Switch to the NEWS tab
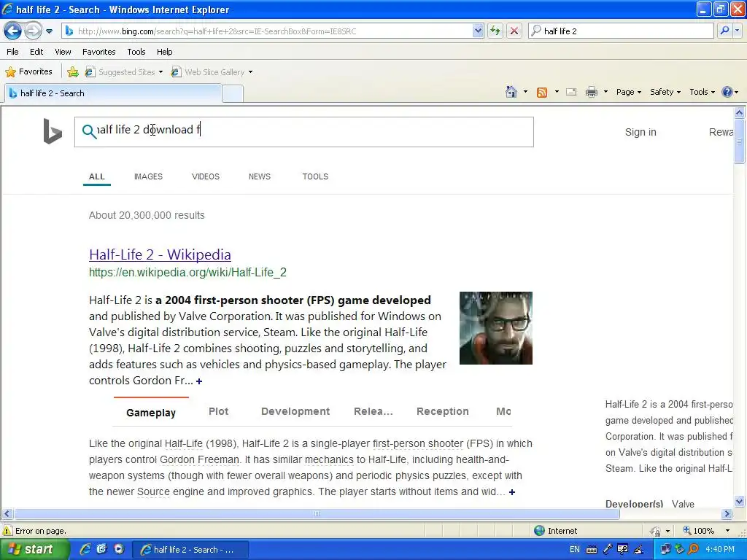 (x=259, y=176)
